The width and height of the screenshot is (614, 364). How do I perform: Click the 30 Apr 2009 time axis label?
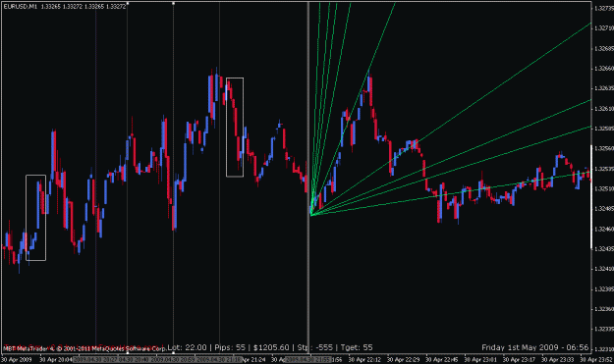tap(17, 359)
